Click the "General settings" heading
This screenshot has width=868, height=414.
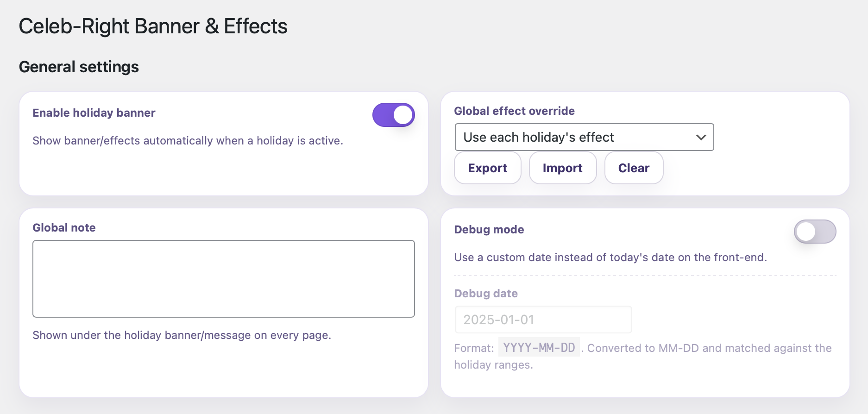pos(79,67)
